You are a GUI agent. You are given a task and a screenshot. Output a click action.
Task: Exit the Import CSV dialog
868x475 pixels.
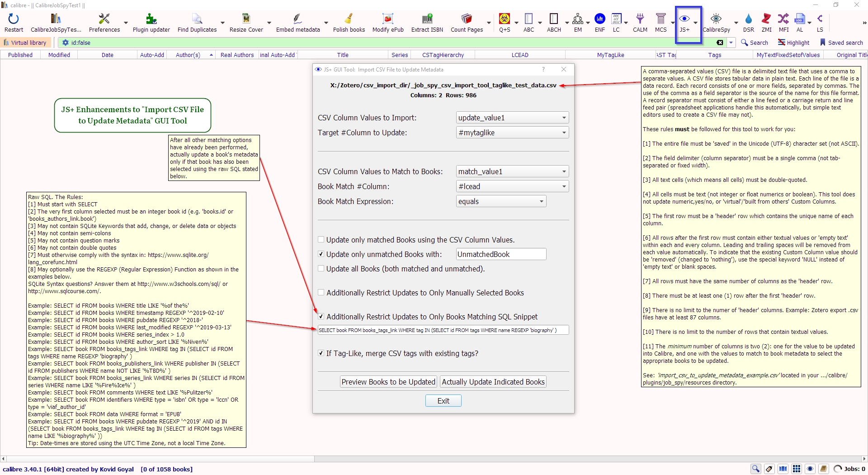(443, 401)
